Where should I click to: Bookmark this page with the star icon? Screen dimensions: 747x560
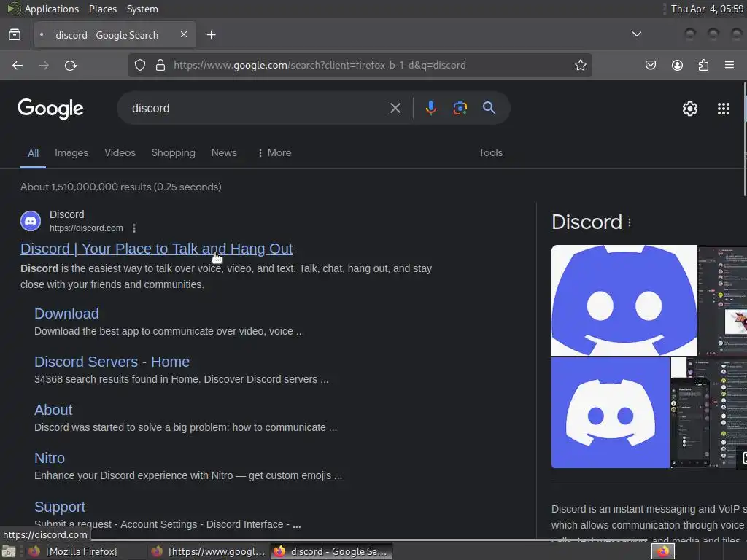coord(580,65)
